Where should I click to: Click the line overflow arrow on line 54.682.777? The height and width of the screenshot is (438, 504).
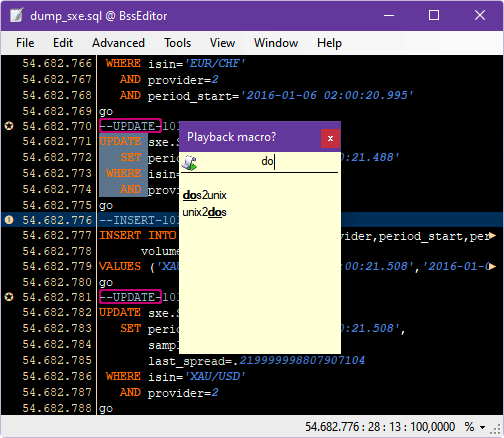[x=492, y=236]
